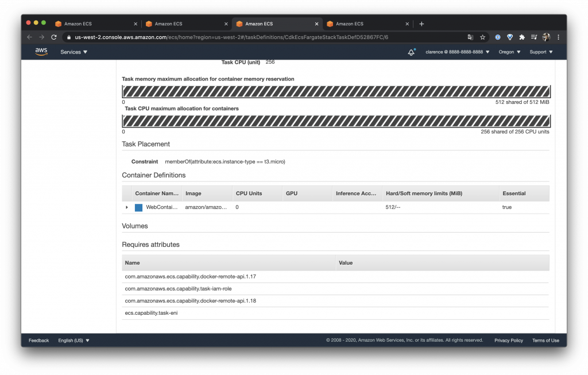Open the Services dropdown menu
The width and height of the screenshot is (588, 375).
click(73, 52)
